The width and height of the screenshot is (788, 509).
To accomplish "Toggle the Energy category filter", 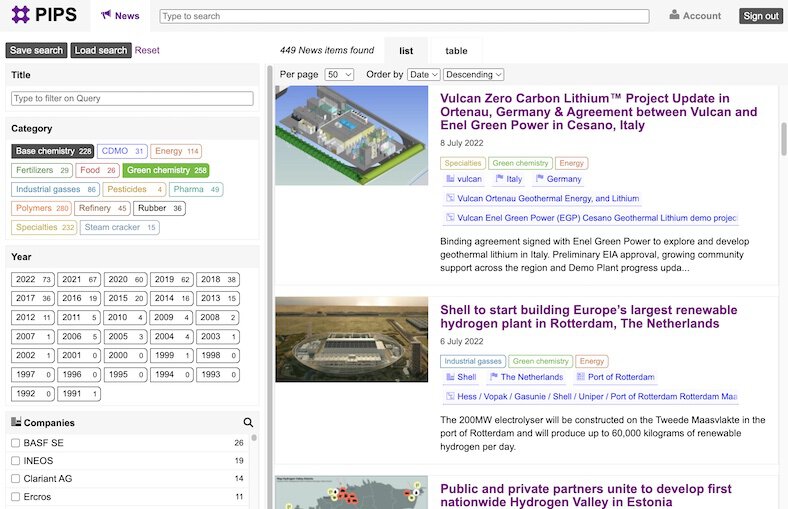I will 176,151.
